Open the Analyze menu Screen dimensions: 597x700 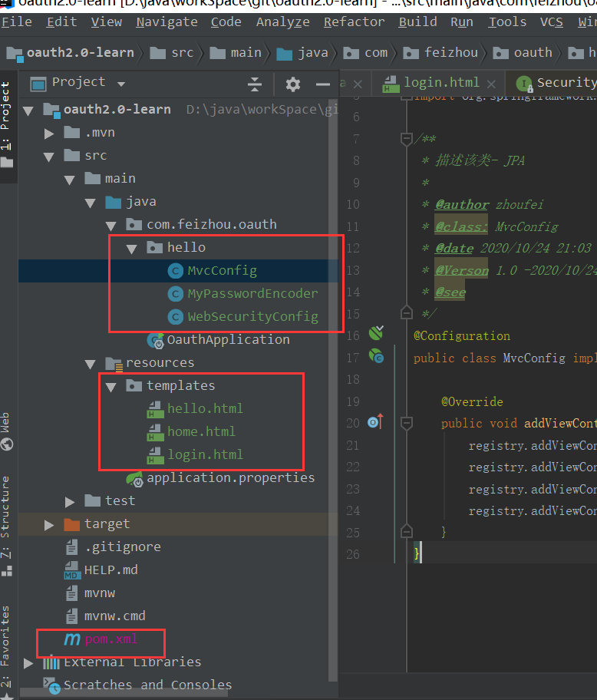(283, 21)
